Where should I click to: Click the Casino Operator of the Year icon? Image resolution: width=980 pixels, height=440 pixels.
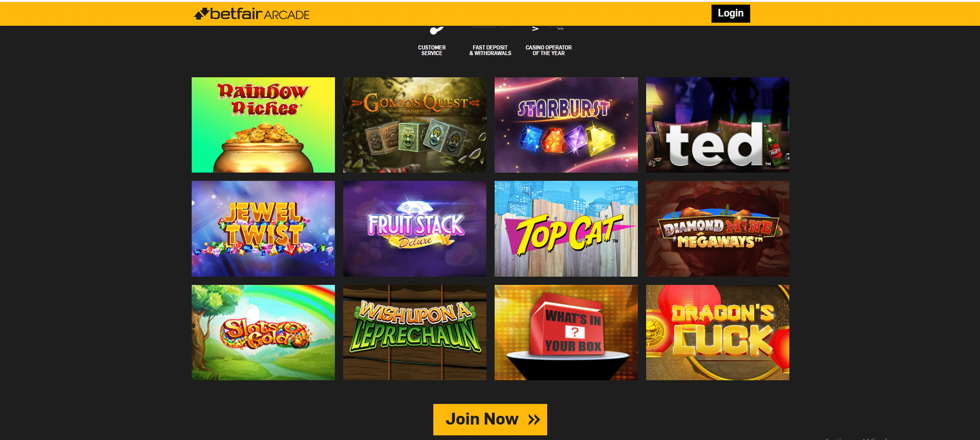pos(548,29)
